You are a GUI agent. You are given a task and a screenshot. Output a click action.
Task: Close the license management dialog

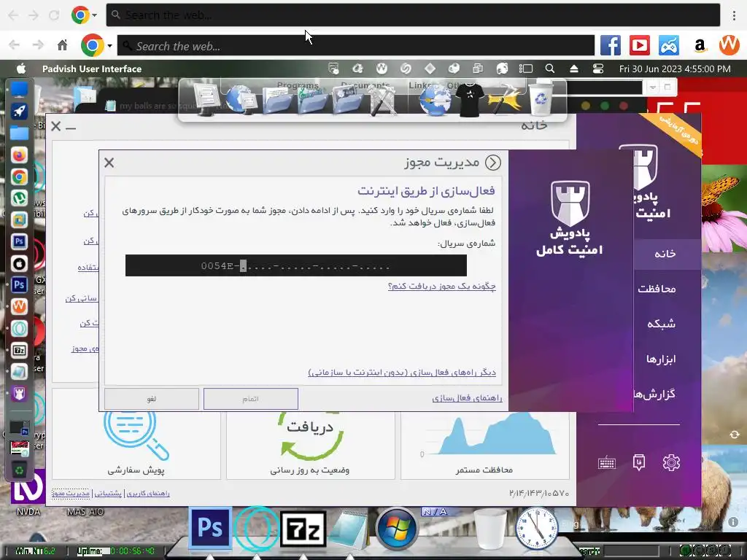click(109, 163)
